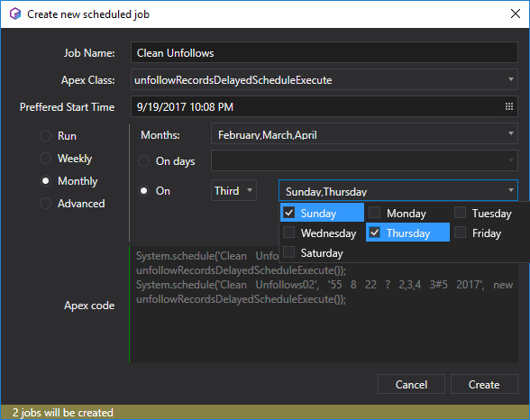Viewport: 530px width, 420px height.
Task: Open the calendar picker grid icon
Action: tap(509, 106)
